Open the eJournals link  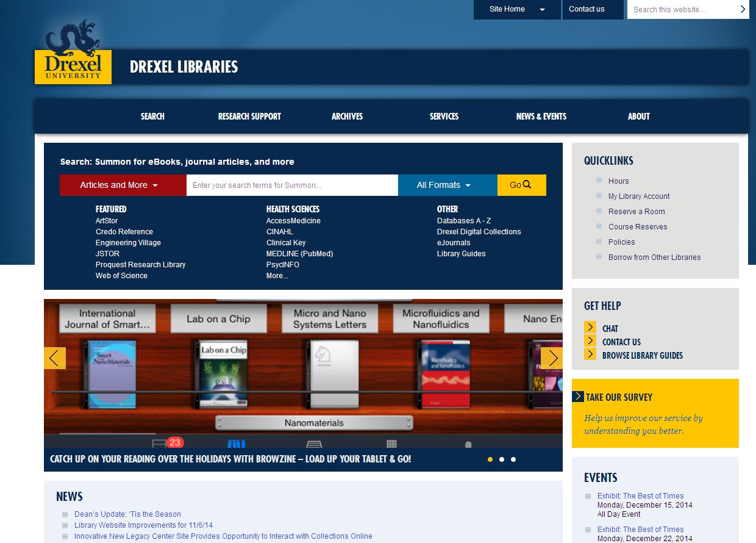point(454,243)
